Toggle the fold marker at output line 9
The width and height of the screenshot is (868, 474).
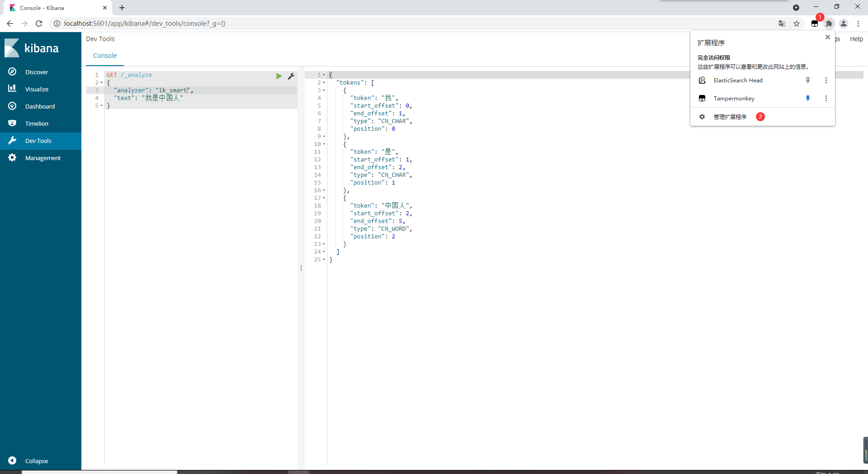tap(324, 136)
